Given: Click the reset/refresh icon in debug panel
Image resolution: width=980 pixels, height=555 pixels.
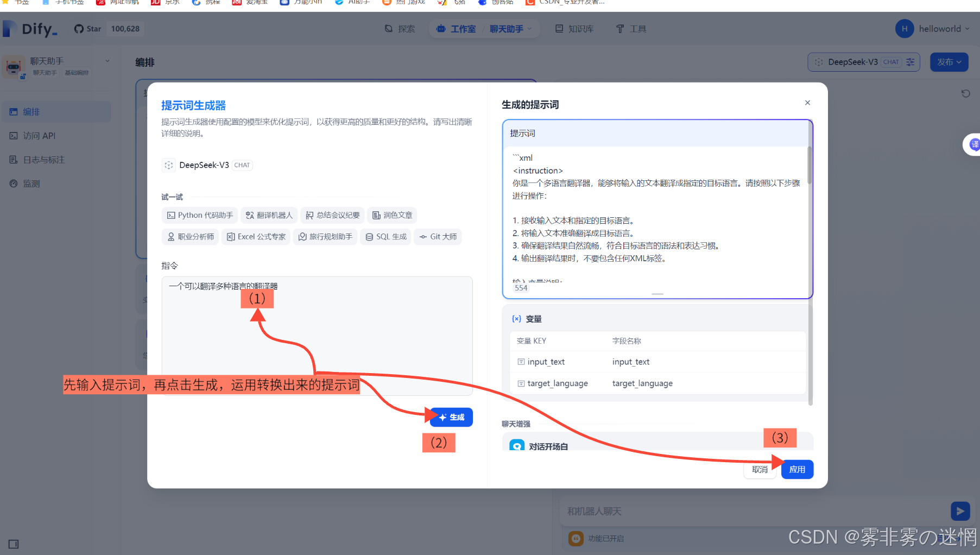Looking at the screenshot, I should (x=965, y=93).
